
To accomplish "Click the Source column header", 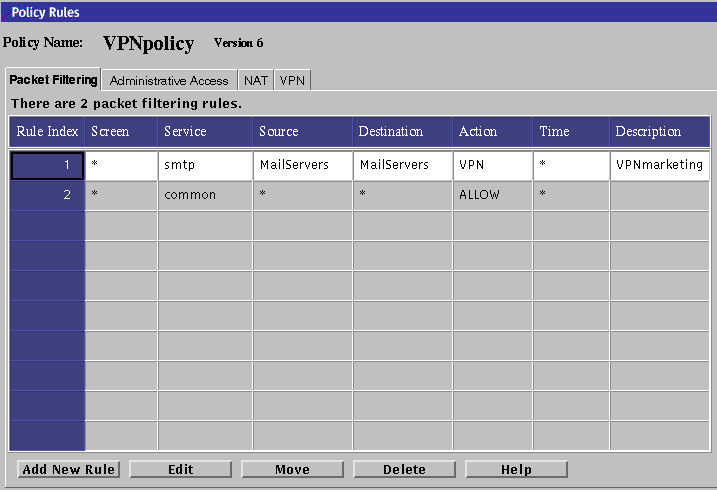I will pyautogui.click(x=303, y=132).
